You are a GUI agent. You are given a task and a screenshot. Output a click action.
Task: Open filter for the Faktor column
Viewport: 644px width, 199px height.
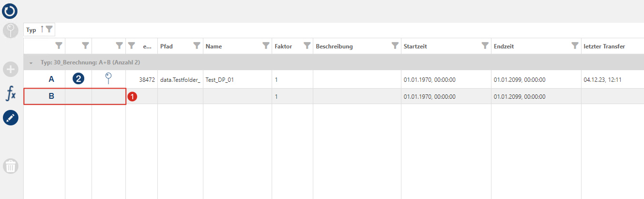coord(307,46)
